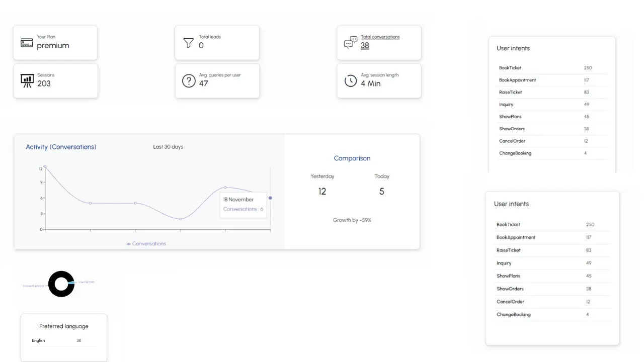Select CancelOrder row in lower intents list
644x362 pixels.
552,302
